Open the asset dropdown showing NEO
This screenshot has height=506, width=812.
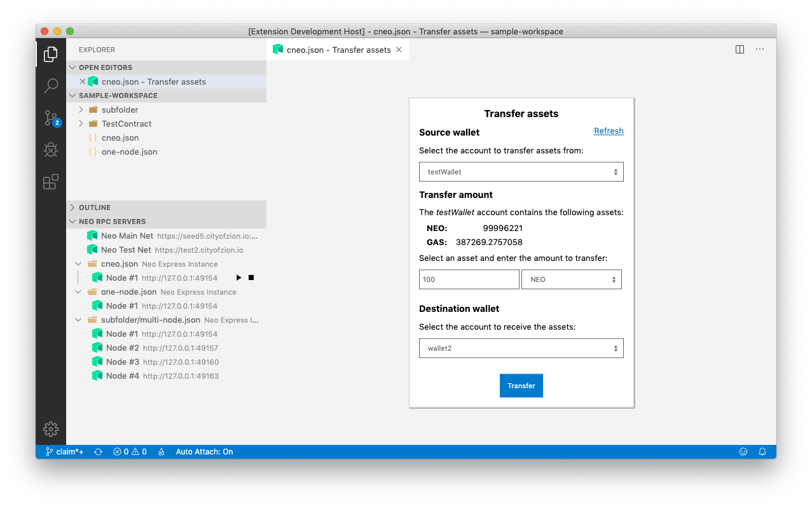572,279
